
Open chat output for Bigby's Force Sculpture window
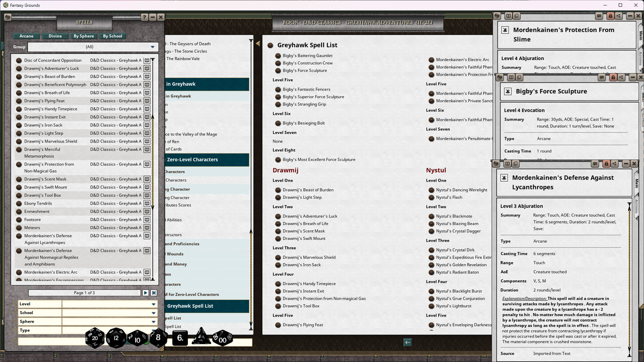[x=602, y=77]
